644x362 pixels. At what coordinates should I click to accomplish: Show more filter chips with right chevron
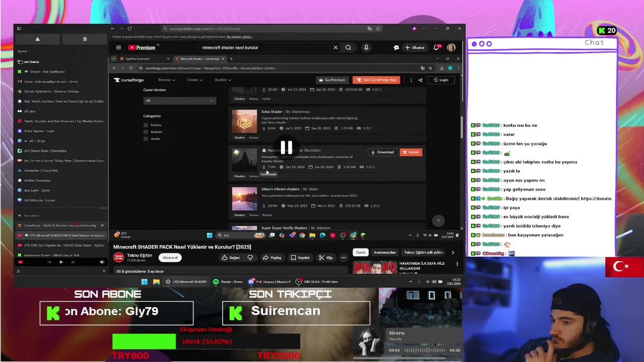pos(453,252)
